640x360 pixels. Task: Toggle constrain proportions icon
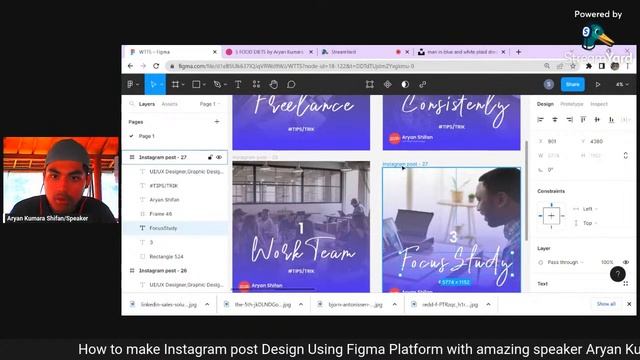(626, 156)
